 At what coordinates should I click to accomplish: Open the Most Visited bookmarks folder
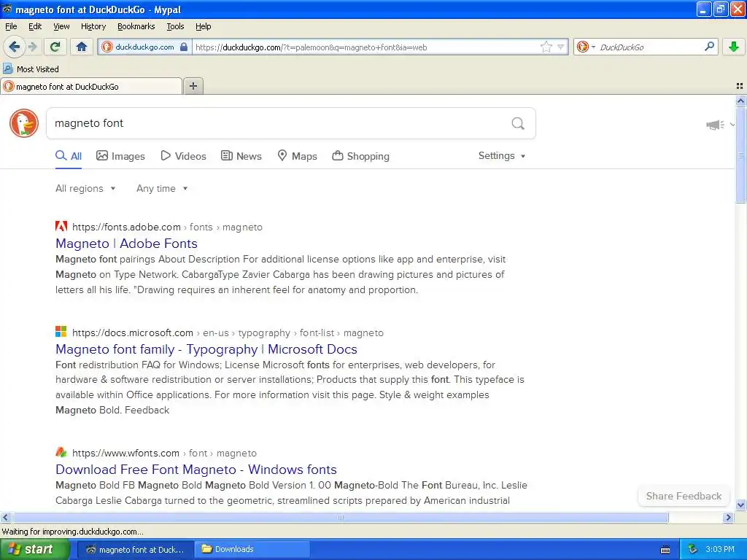coord(31,69)
